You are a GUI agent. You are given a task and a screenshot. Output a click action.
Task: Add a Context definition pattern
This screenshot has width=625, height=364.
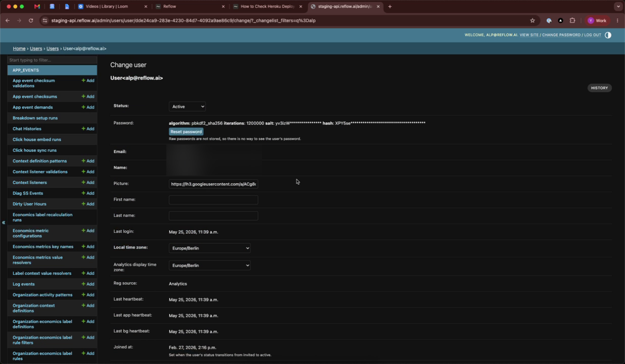88,161
